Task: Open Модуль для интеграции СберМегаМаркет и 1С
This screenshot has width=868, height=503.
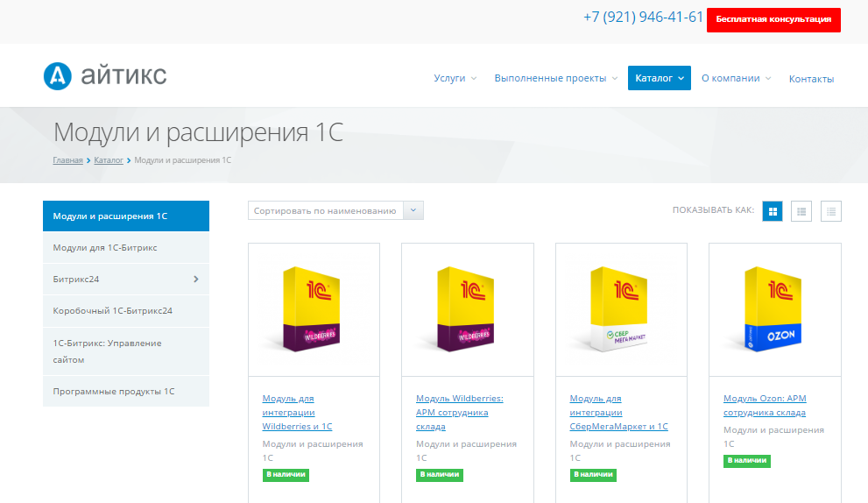Action: point(619,412)
